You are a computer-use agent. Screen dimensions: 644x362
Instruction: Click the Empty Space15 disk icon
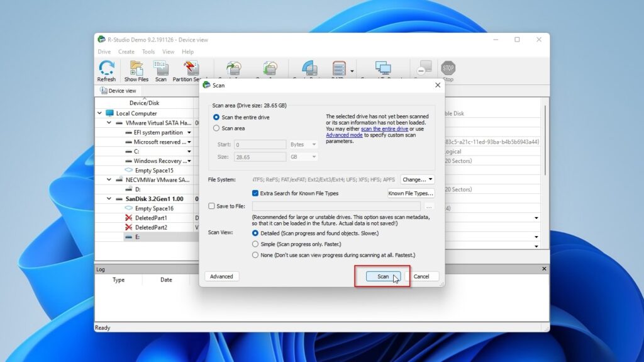(x=128, y=170)
